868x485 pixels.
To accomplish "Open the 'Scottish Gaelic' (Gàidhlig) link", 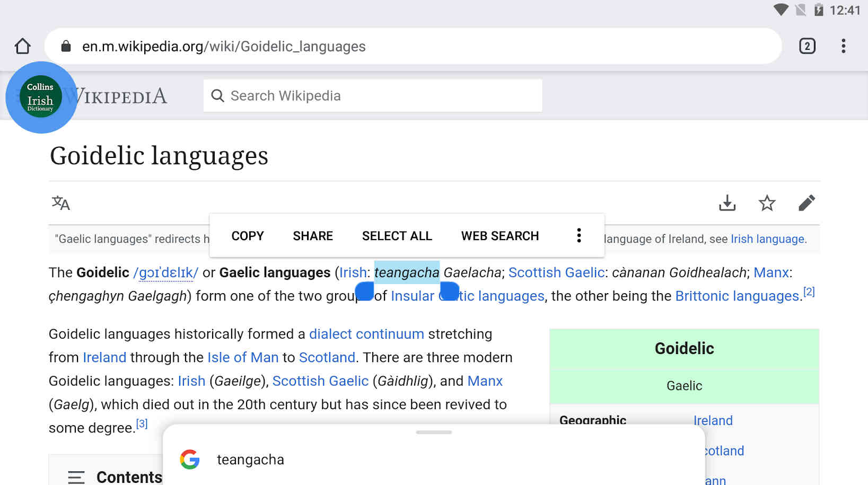I will point(320,381).
